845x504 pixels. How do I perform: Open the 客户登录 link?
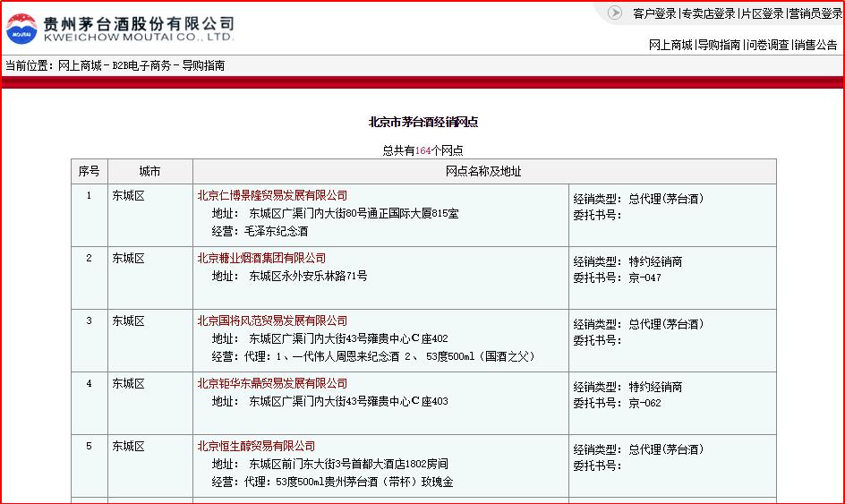click(x=654, y=14)
